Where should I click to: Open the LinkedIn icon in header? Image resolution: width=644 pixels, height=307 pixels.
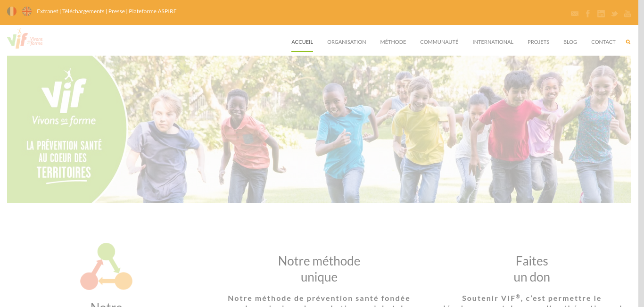click(x=601, y=14)
